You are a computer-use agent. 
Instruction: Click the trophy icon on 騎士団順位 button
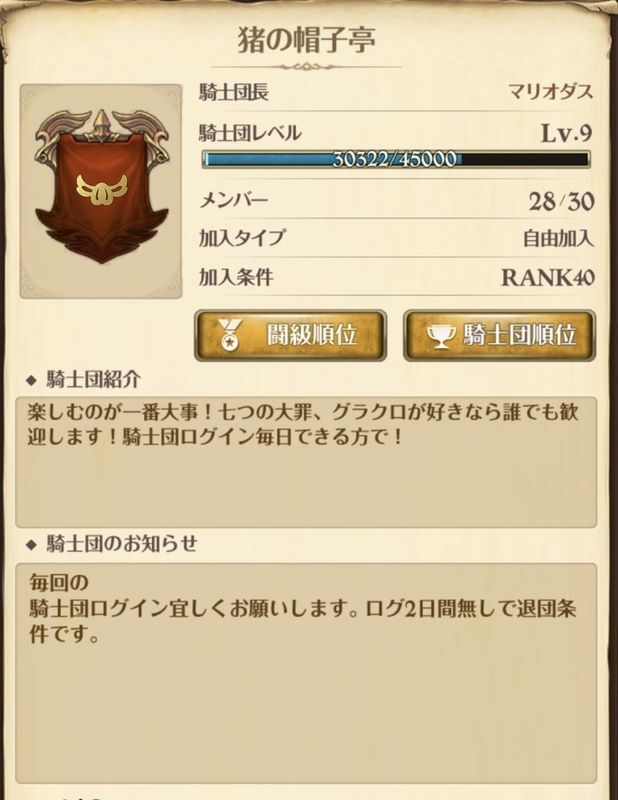440,336
